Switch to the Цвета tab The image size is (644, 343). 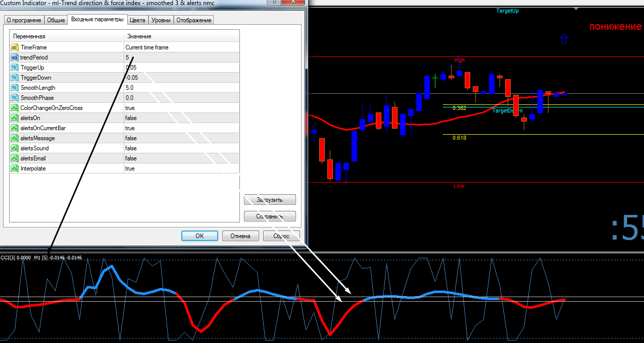(x=137, y=20)
